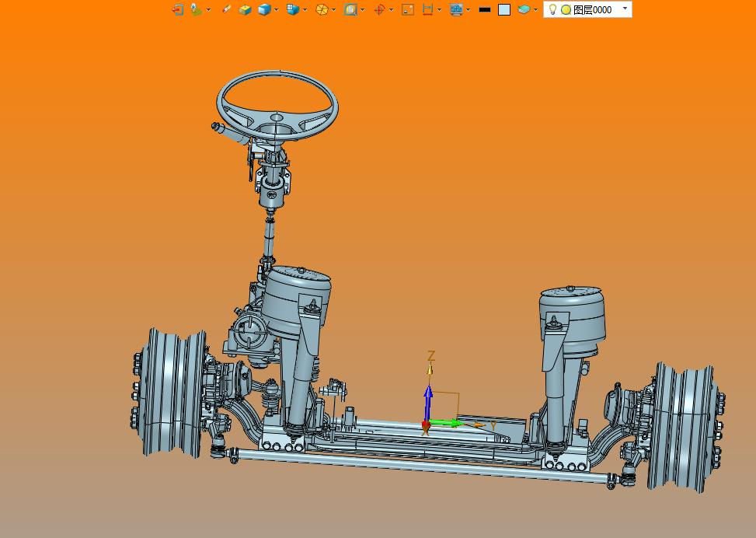Expand the blue cube display style dropdown
756x538 pixels.
pos(277,9)
